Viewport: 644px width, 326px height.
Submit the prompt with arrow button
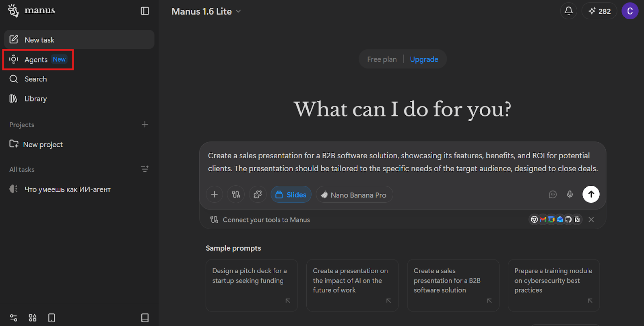590,194
